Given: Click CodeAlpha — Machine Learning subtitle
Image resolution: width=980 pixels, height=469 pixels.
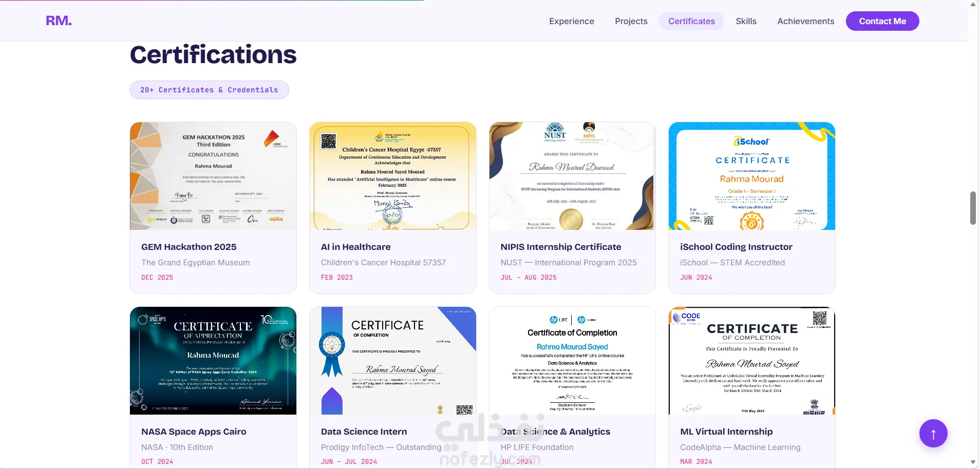Looking at the screenshot, I should click(740, 447).
